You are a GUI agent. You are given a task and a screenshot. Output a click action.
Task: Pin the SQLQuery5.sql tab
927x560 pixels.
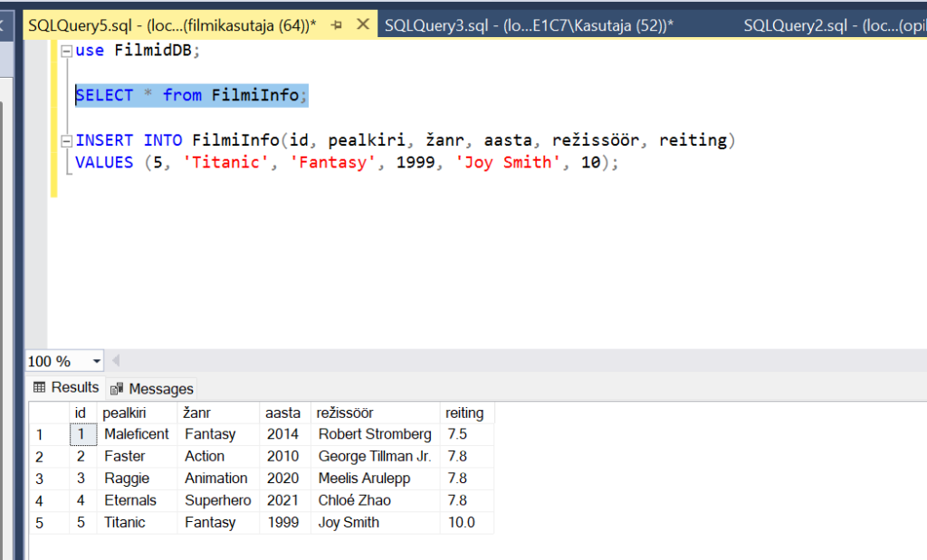click(337, 24)
